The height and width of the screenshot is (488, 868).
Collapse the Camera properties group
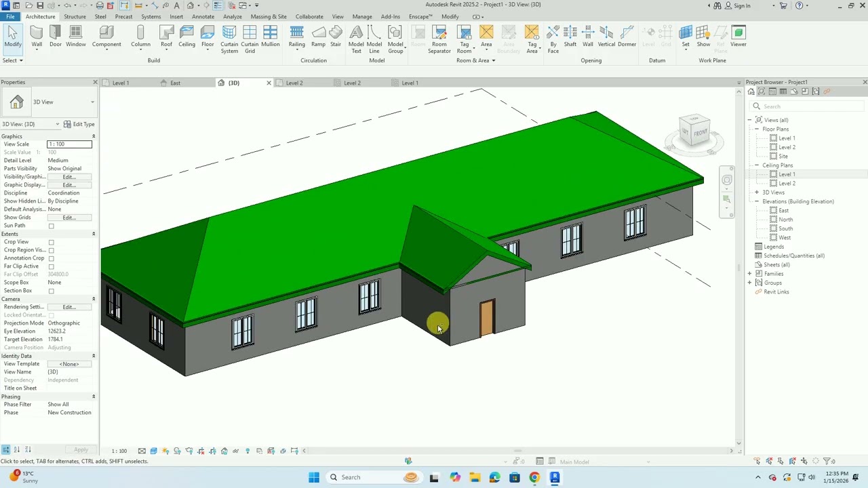(x=94, y=299)
